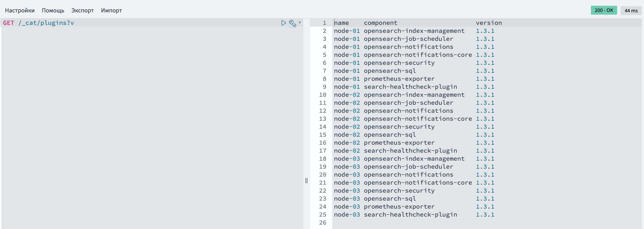Open the wrench actions menu
Viewport: 644px width, 229px height.
pyautogui.click(x=292, y=23)
